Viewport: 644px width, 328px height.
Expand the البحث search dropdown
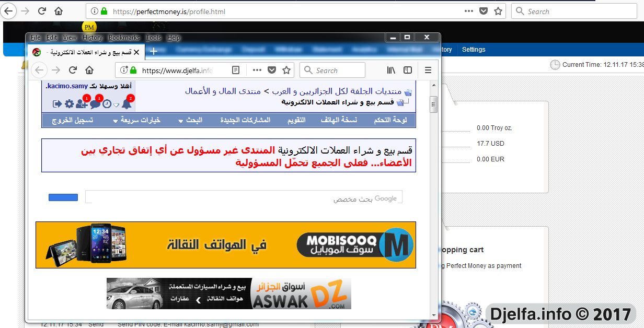(x=191, y=120)
